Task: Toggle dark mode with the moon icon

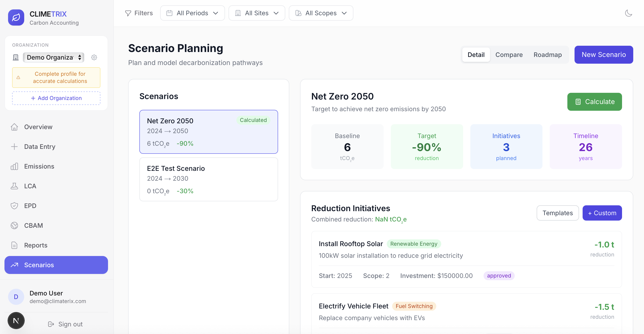Action: coord(628,13)
